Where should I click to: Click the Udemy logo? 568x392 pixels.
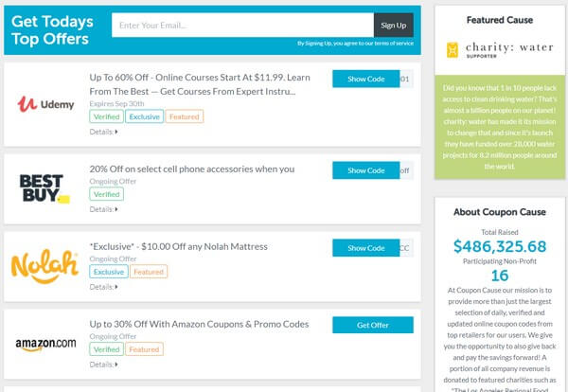[45, 104]
